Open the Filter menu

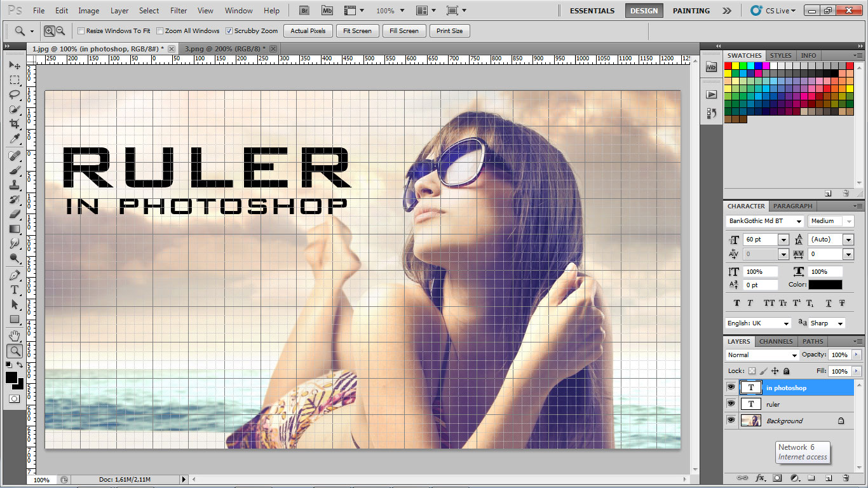[179, 11]
